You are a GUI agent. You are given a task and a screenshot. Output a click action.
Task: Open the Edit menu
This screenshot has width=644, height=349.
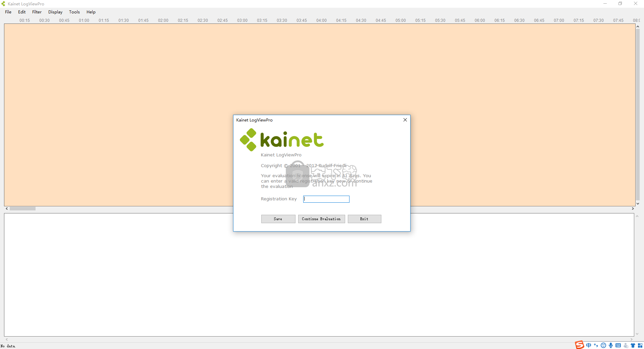(22, 12)
